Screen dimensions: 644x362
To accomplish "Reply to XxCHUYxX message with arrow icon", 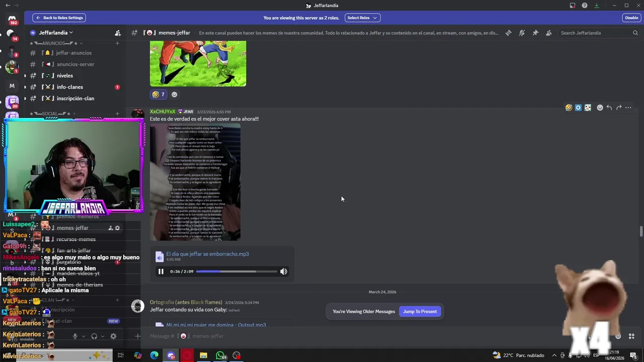I will click(x=609, y=108).
